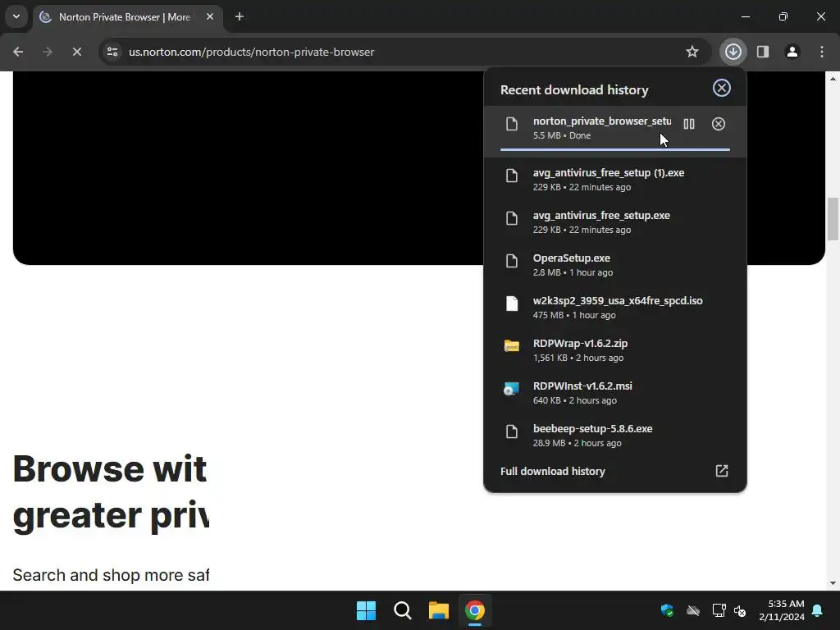Open RDPWInst-v1.6.2.msi download entry
This screenshot has height=630, width=840.
(615, 393)
